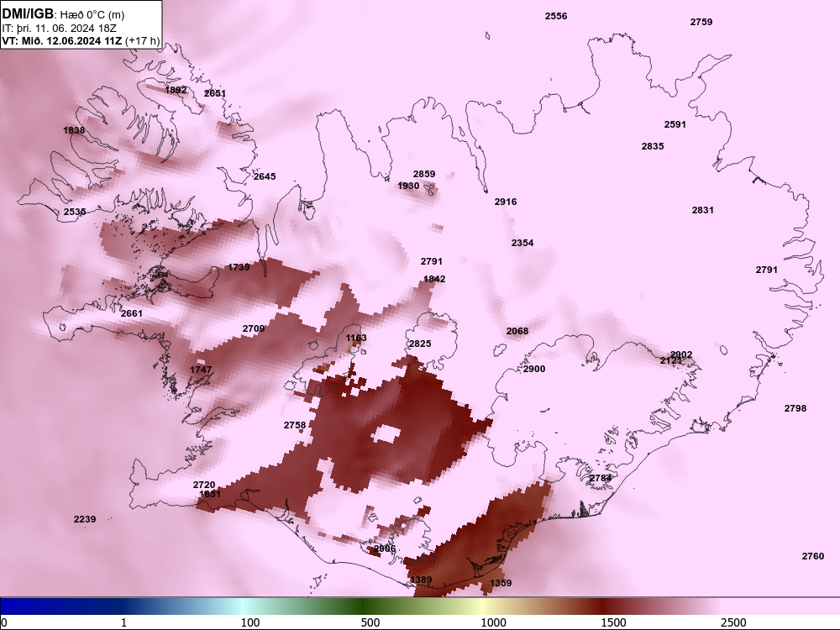
Task: Click the 2900 height label
Action: (534, 369)
